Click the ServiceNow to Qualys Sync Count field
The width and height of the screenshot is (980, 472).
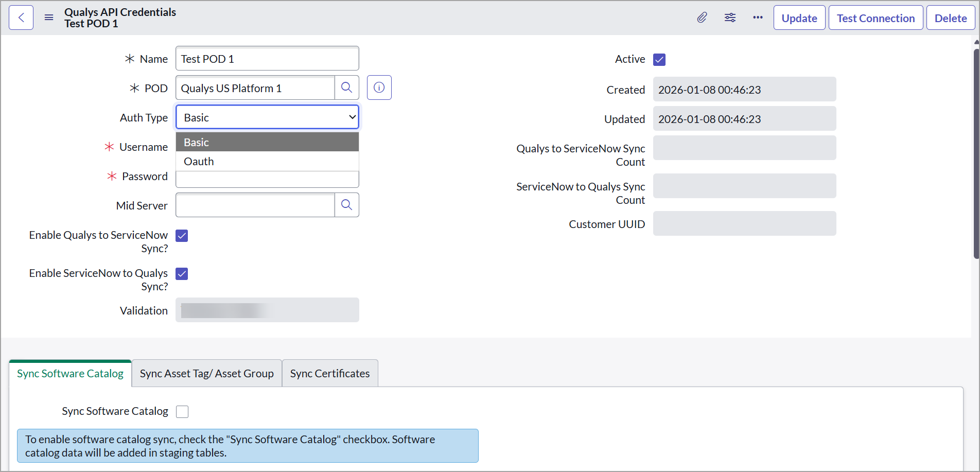coord(744,186)
